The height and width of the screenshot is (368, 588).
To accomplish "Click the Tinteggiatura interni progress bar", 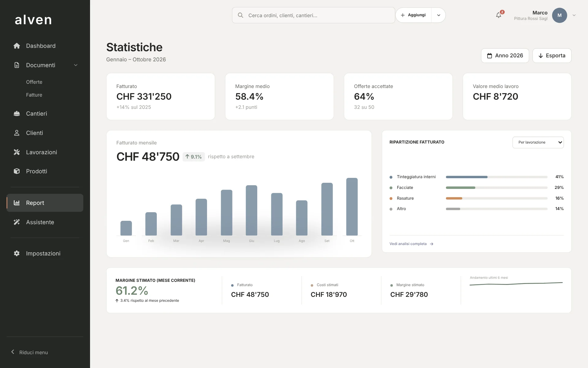I will pyautogui.click(x=496, y=177).
